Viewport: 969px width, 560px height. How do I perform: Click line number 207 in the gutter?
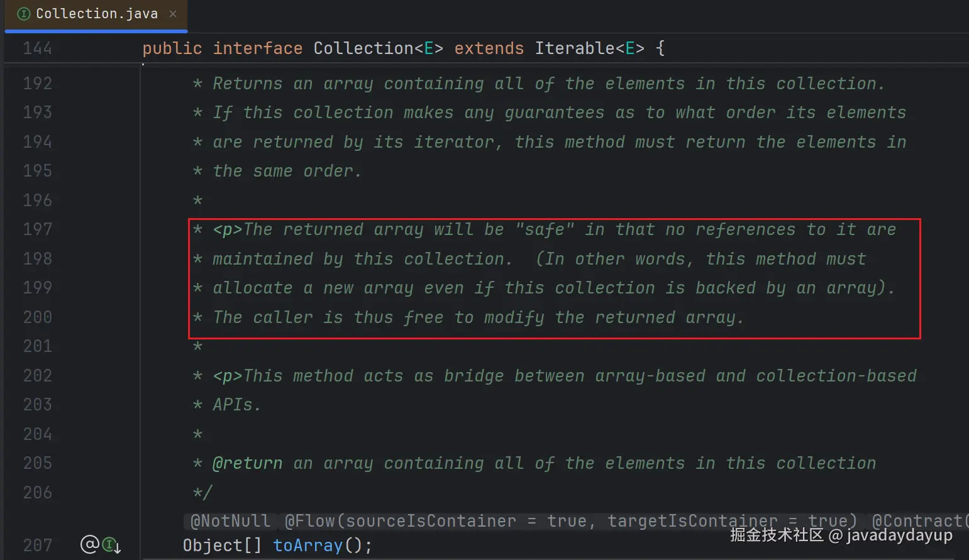pyautogui.click(x=37, y=545)
